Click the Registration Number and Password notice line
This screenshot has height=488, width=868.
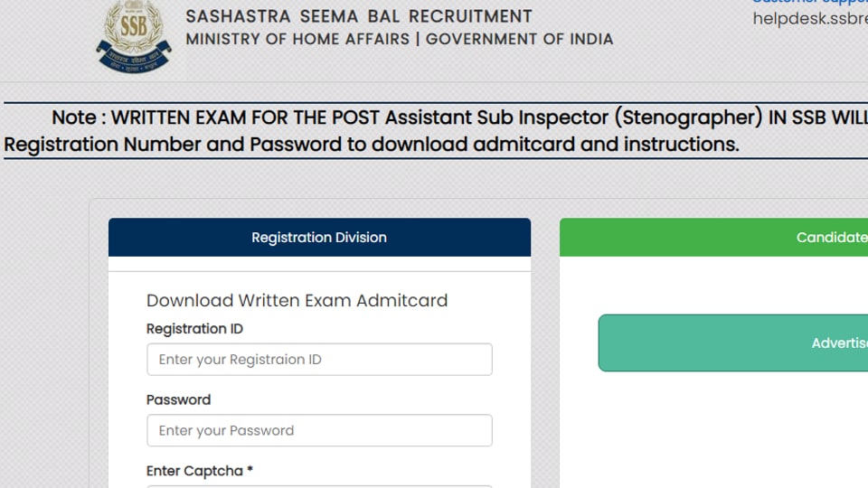point(371,145)
